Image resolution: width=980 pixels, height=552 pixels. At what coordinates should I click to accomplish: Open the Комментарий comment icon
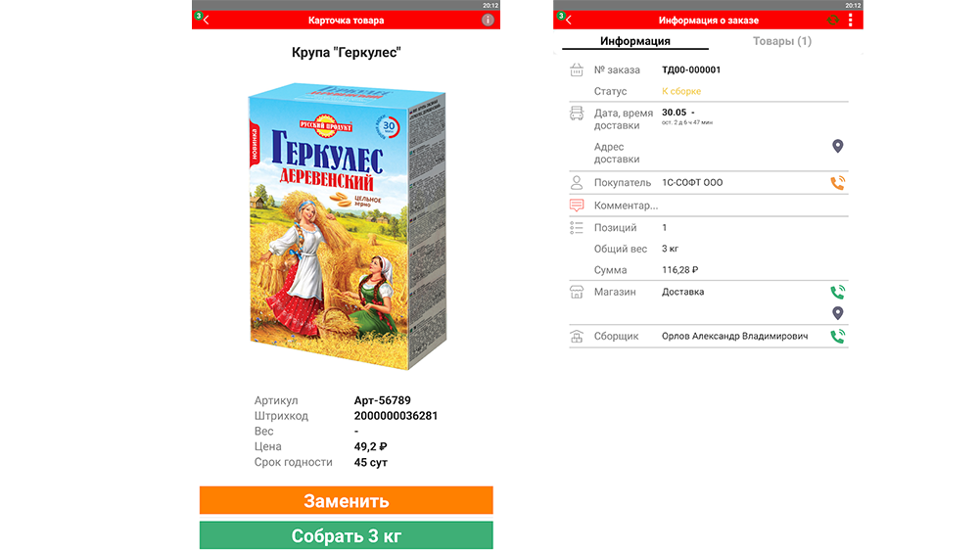point(577,206)
